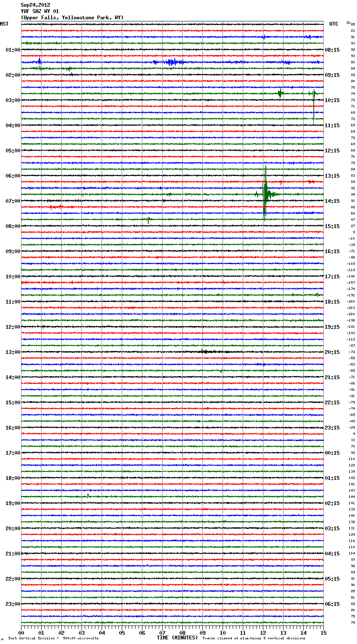Click the Each Vertical Division 500.00 microvolts note
The image size is (357, 644).
coord(53,639)
